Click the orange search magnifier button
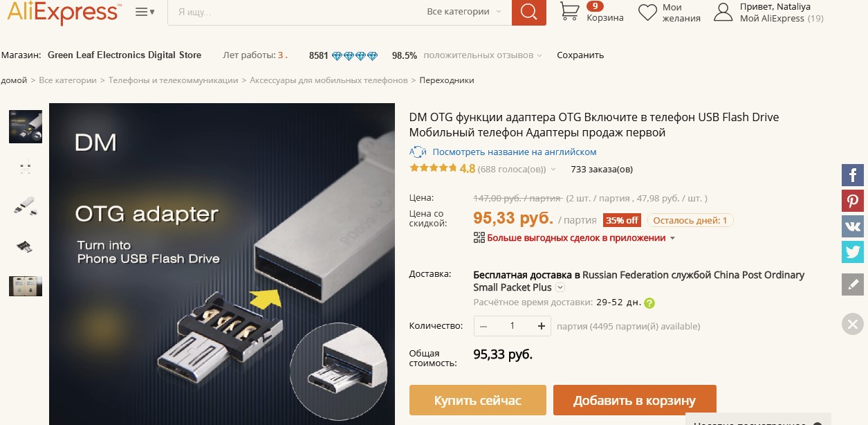868x425 pixels. pos(529,12)
